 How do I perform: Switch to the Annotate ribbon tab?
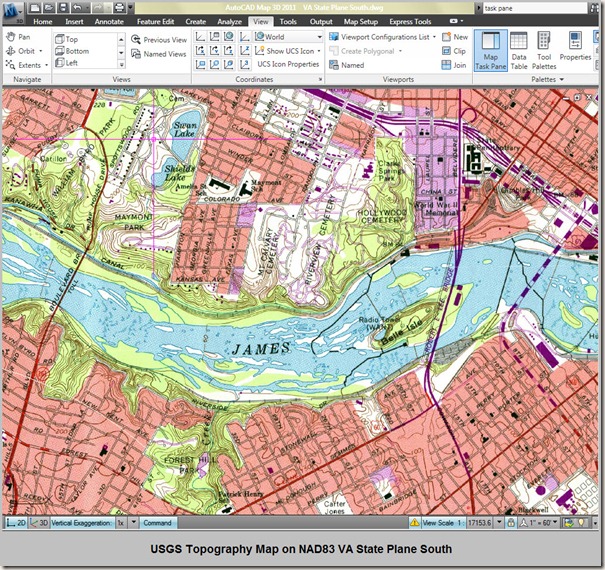pos(109,22)
